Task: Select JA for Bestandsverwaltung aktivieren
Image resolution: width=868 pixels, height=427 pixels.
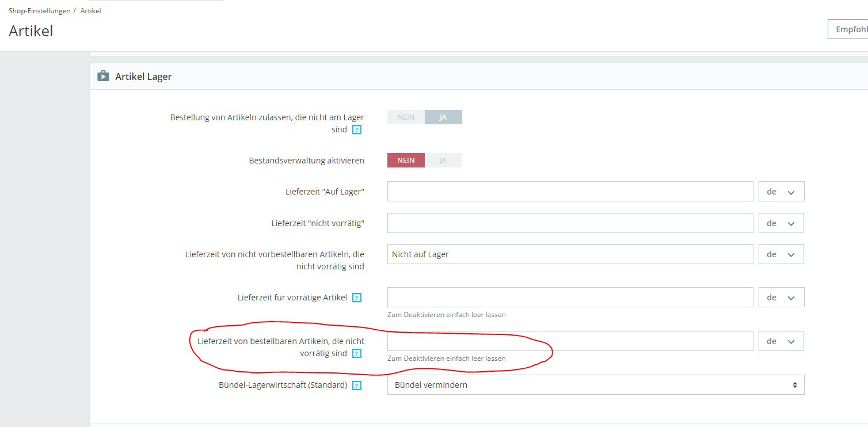Action: pyautogui.click(x=443, y=161)
